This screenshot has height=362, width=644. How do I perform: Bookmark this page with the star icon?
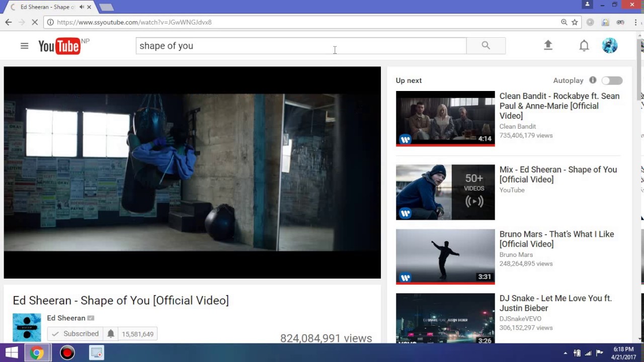(575, 22)
